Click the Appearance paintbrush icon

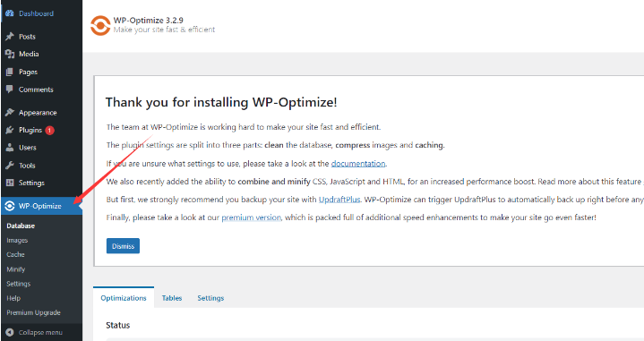pyautogui.click(x=10, y=112)
